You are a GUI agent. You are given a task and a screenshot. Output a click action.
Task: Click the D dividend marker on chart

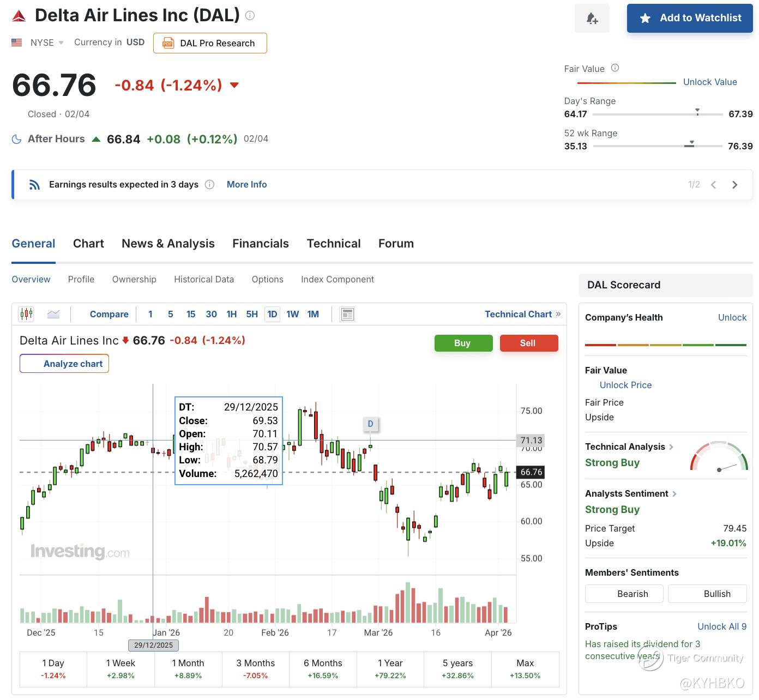371,424
